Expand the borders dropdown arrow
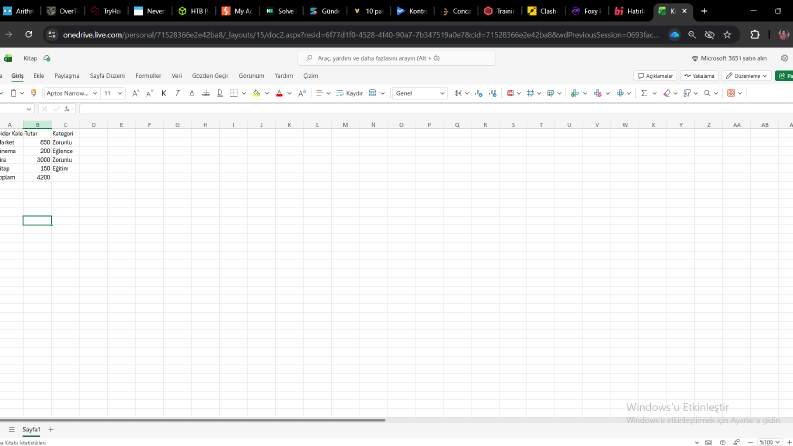 (x=244, y=93)
